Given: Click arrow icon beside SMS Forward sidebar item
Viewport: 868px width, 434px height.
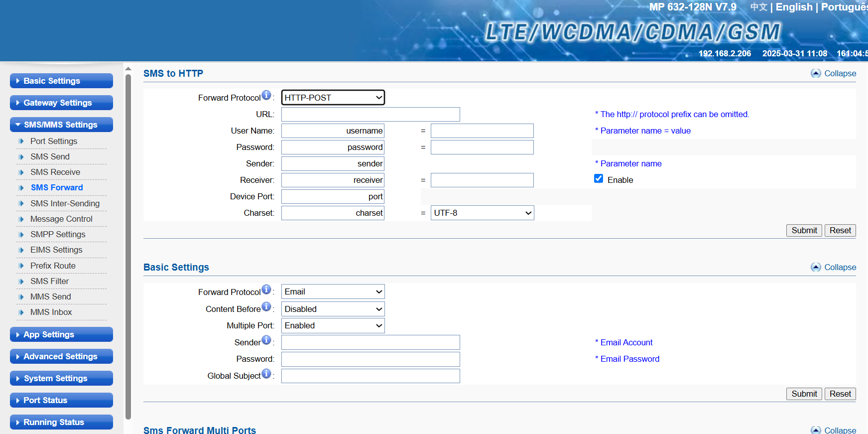Looking at the screenshot, I should coord(21,188).
